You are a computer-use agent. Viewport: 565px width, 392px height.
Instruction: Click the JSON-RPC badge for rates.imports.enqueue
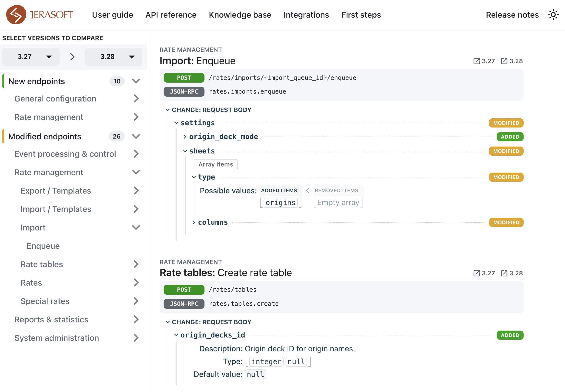tap(184, 92)
